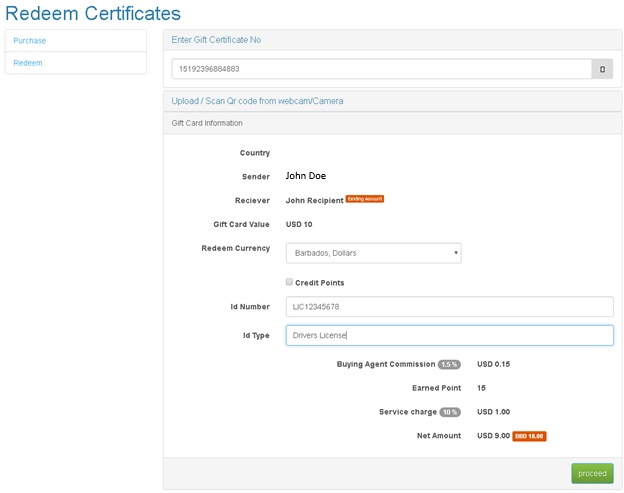Click the Redeem Certificates page heading

[93, 13]
